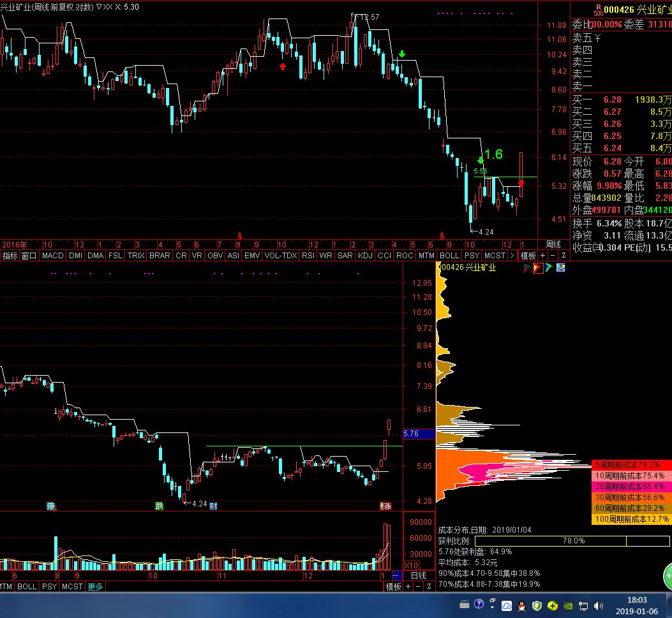Expand more indicators with the > arrow

[512, 255]
